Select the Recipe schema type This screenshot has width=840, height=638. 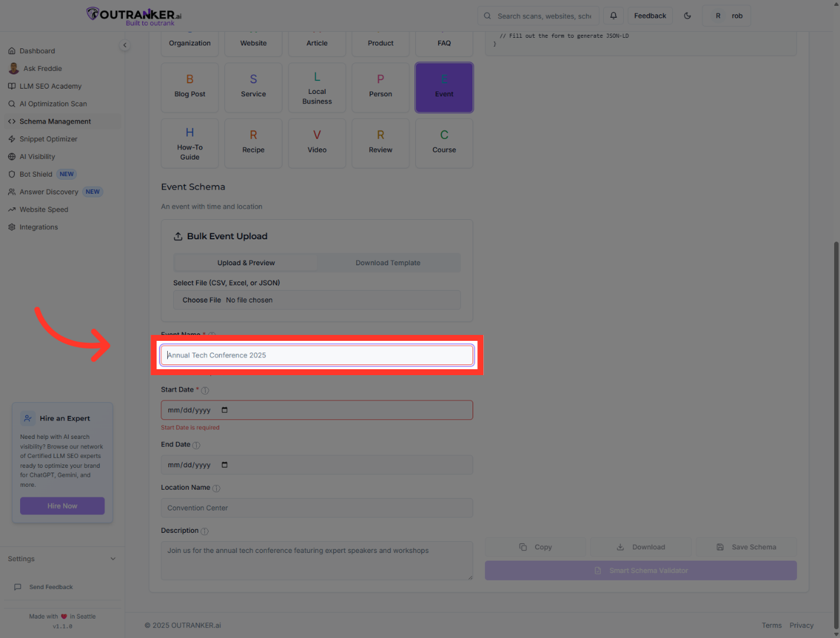pyautogui.click(x=253, y=143)
